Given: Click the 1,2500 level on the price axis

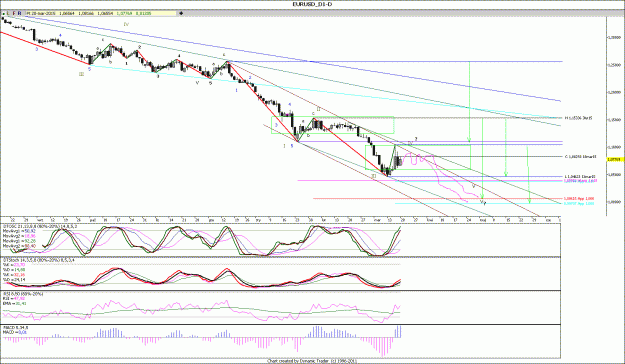Looking at the screenshot, I should tap(614, 65).
